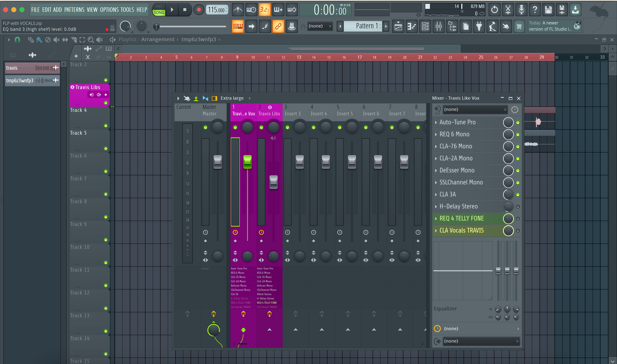Select the Insert 4 mixer track
Image resolution: width=617 pixels, height=364 pixels.
click(319, 114)
